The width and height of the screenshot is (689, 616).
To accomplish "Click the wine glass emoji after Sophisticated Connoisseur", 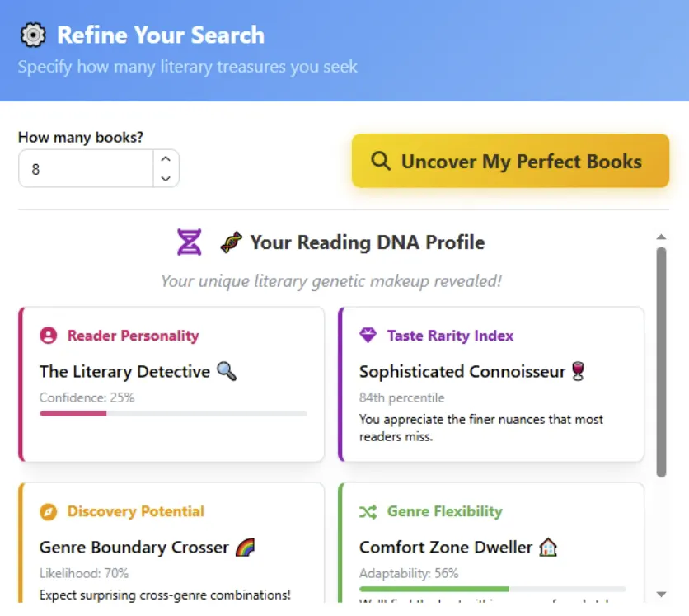I will 579,372.
